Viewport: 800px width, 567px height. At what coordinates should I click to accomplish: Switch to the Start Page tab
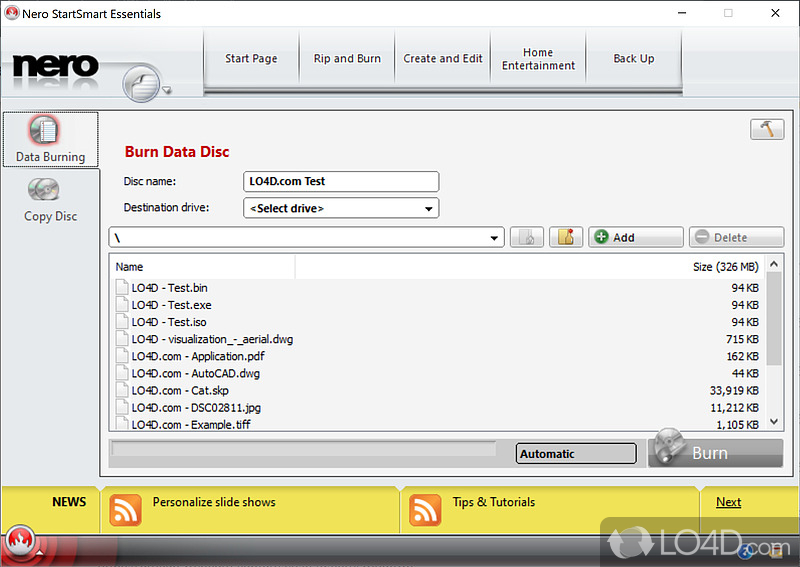(x=251, y=59)
